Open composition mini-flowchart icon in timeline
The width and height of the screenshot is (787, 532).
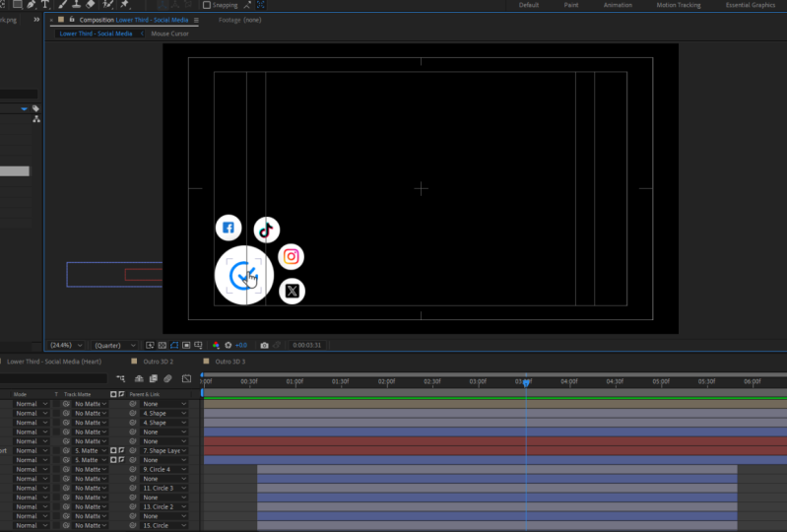120,378
